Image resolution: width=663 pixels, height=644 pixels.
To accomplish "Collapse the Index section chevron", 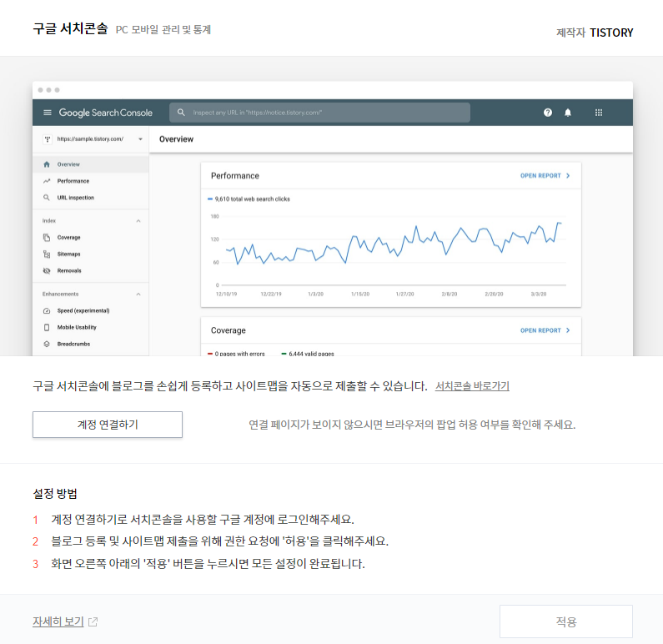I will coord(138,221).
